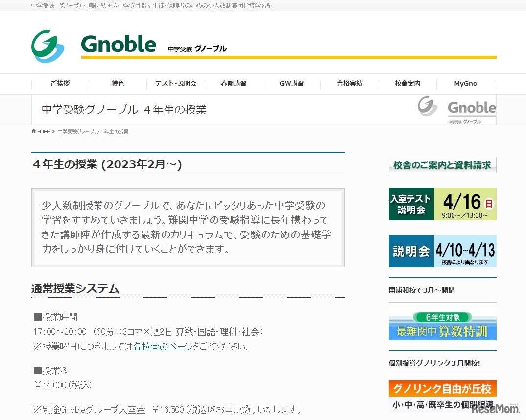Open the GW講習 menu item

[291, 84]
